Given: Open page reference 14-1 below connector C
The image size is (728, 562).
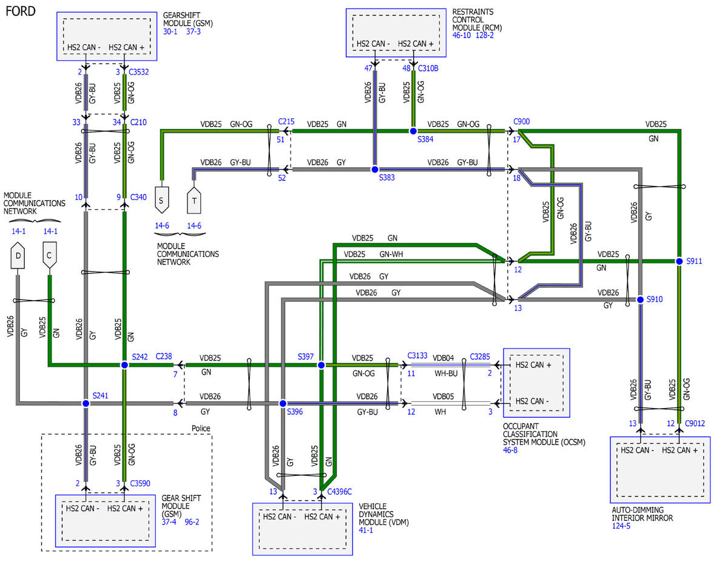Looking at the screenshot, I should tap(50, 232).
